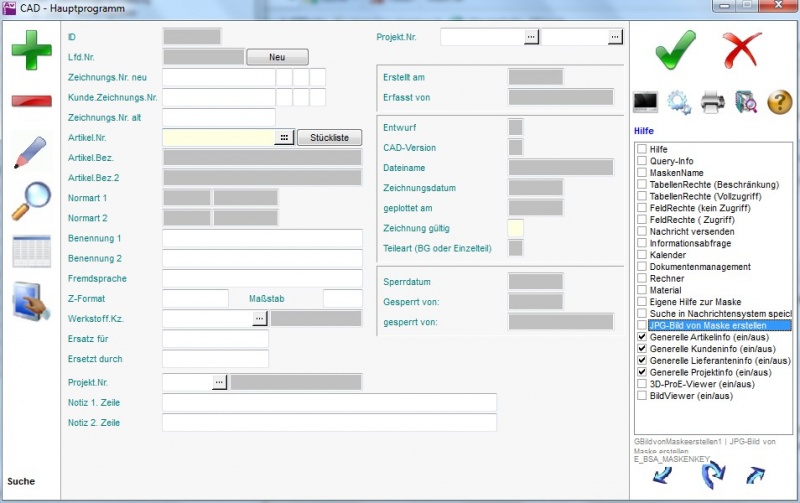Open the Werkstoff.Kz. lookup button
This screenshot has width=800, height=503.
click(260, 318)
